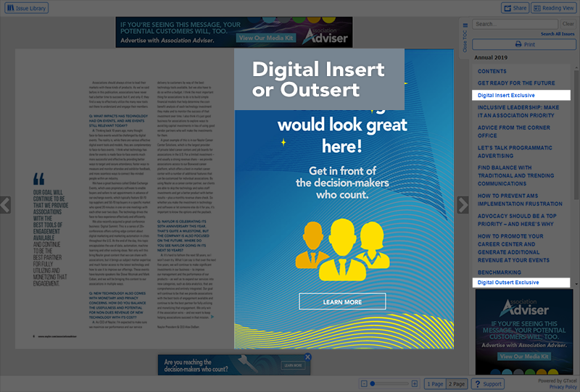580x392 pixels.
Task: Open the Issue Library
Action: tap(25, 8)
